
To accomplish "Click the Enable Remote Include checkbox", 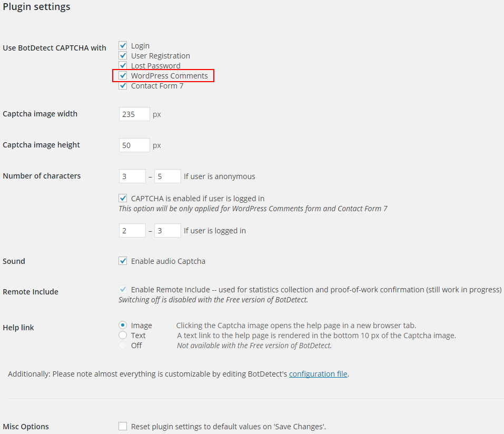I will coord(123,290).
